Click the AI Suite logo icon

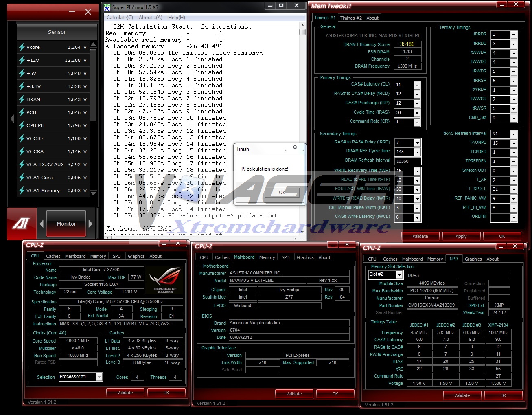point(21,223)
